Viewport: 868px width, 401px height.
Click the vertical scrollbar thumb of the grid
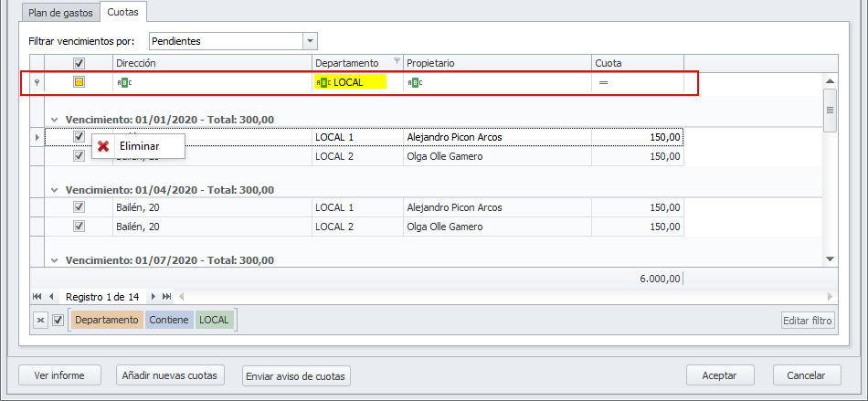click(x=830, y=110)
